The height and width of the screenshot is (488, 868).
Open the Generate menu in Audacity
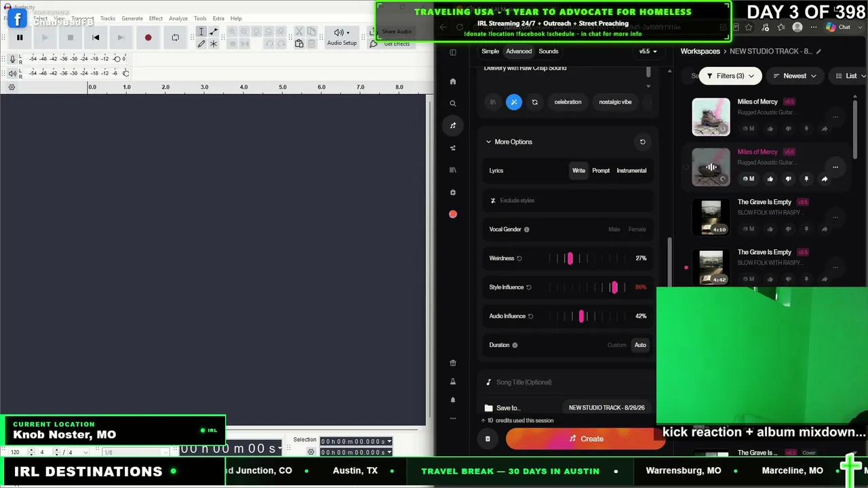tap(132, 18)
